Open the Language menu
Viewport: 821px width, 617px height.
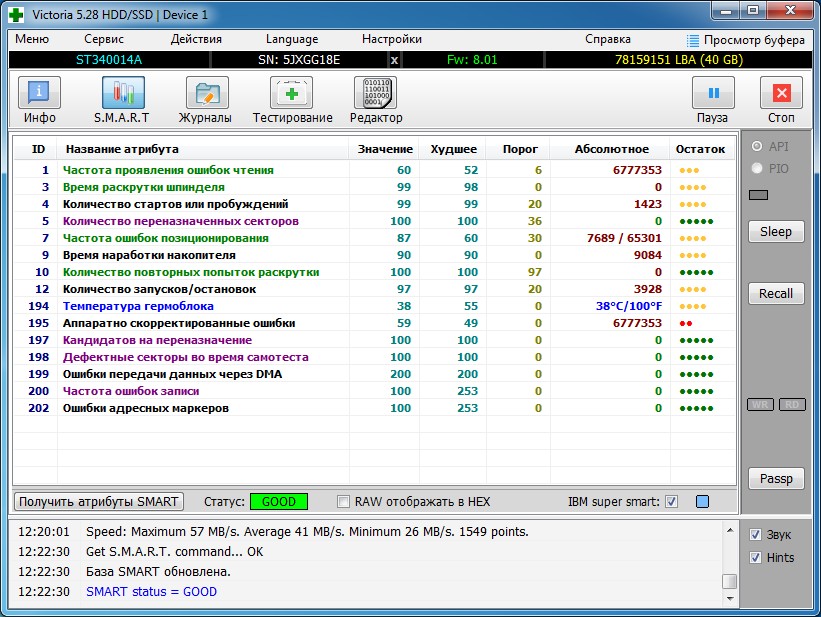click(292, 39)
